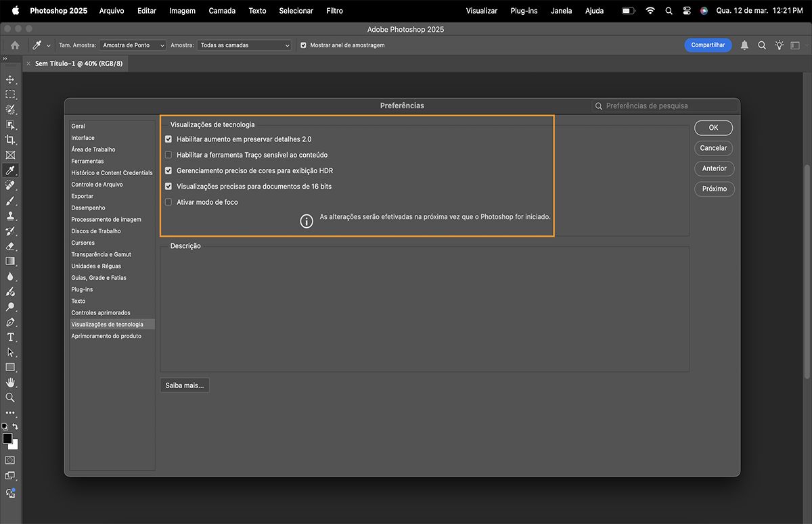Select the Pen tool
Screen dimensions: 812x524
point(10,322)
